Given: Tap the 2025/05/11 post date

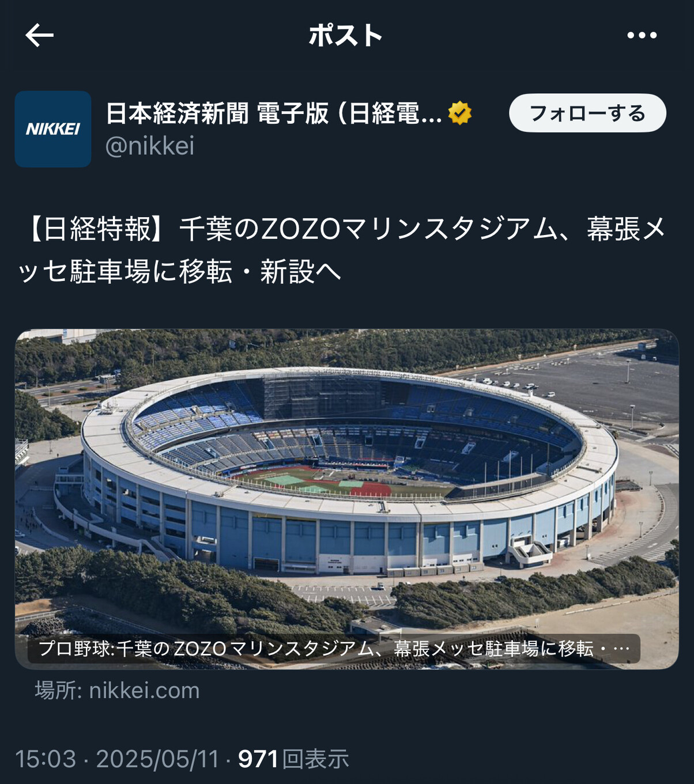Looking at the screenshot, I should [158, 759].
